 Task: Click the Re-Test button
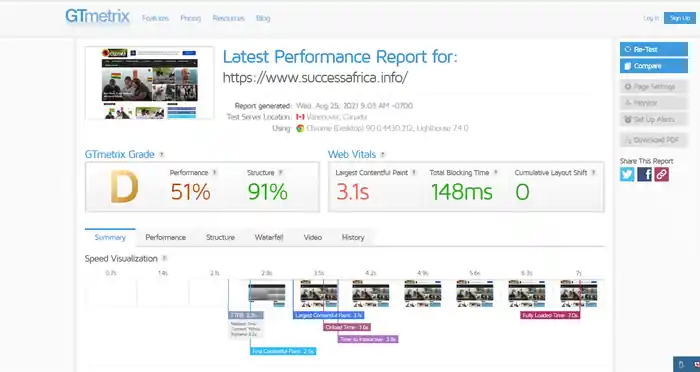(x=654, y=49)
